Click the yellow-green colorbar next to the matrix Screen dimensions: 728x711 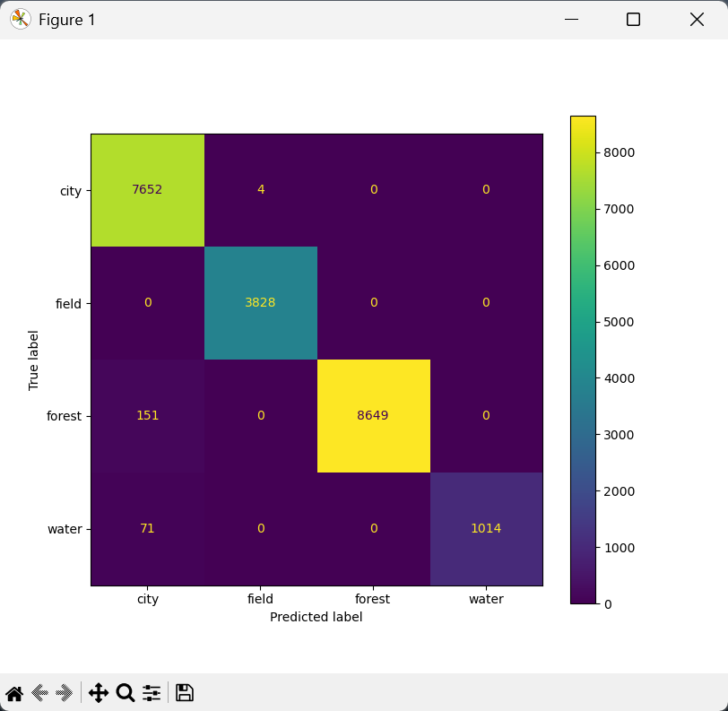pos(583,359)
